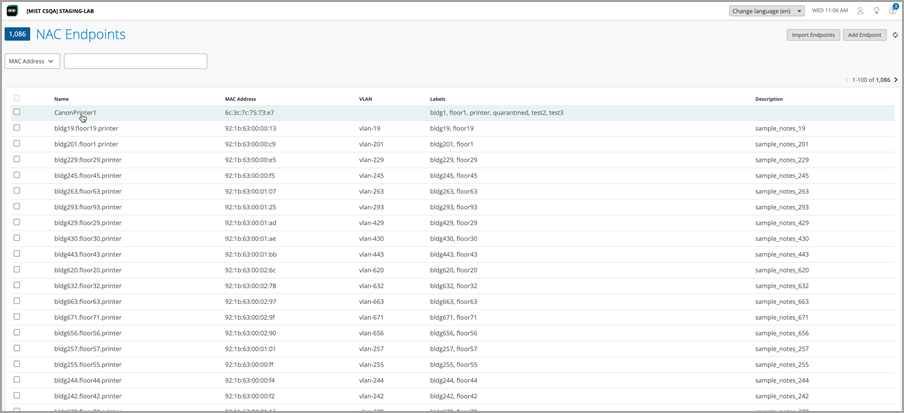Viewport: 904px width, 413px height.
Task: Open the help icon with notification badge
Action: pyautogui.click(x=893, y=11)
